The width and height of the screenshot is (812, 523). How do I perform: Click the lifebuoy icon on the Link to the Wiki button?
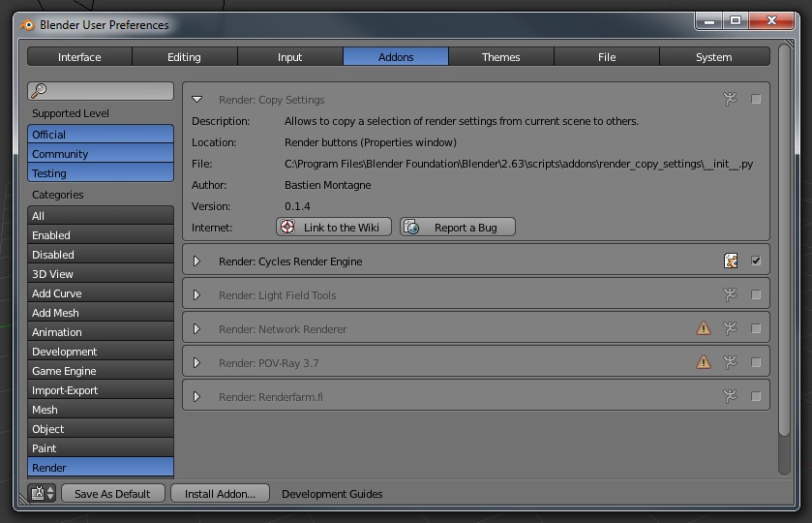click(x=287, y=227)
